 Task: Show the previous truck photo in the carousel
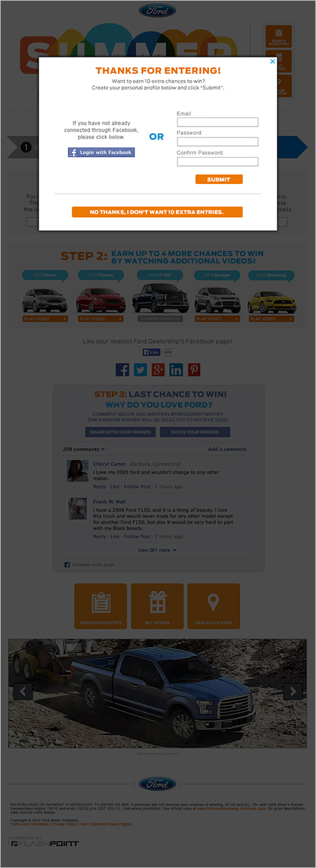click(x=23, y=691)
